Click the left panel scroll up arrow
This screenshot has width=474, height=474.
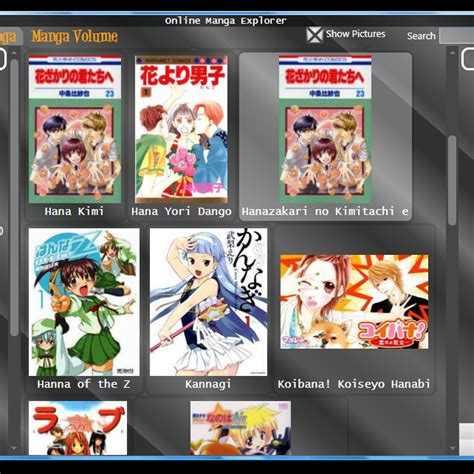(x=14, y=53)
